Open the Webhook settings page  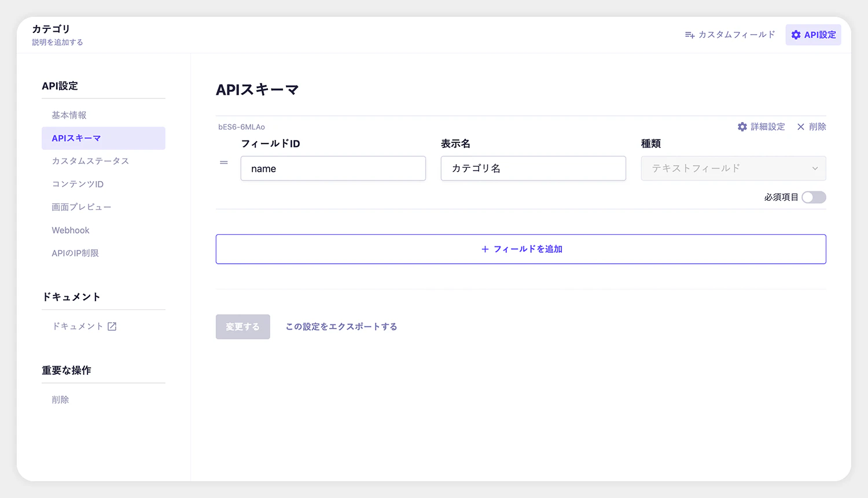tap(71, 230)
